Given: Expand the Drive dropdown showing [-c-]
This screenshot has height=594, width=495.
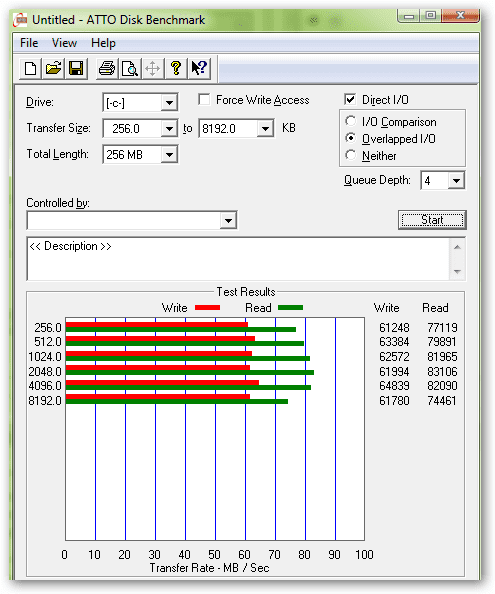Looking at the screenshot, I should pos(169,103).
